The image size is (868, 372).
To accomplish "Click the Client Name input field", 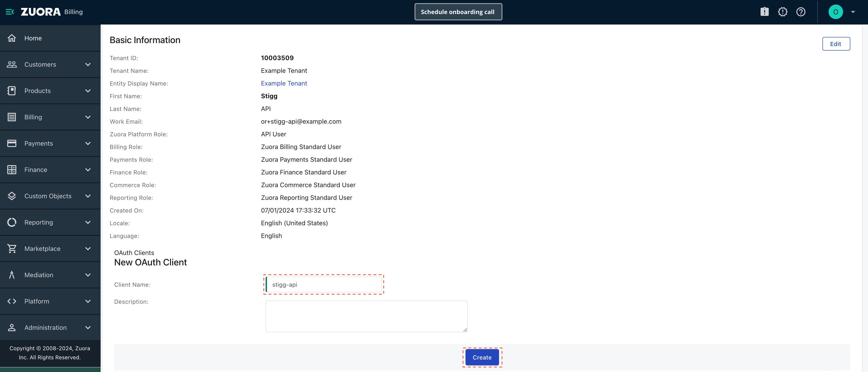I will [324, 284].
